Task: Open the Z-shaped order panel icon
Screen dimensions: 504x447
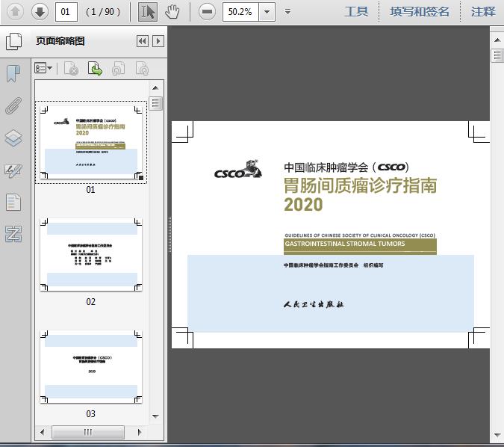Action: tap(13, 234)
